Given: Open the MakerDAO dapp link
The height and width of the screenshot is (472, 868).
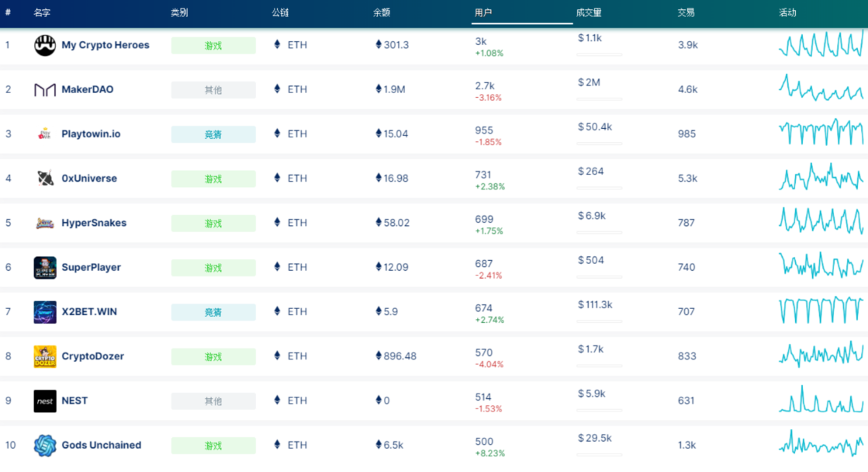Looking at the screenshot, I should point(88,89).
